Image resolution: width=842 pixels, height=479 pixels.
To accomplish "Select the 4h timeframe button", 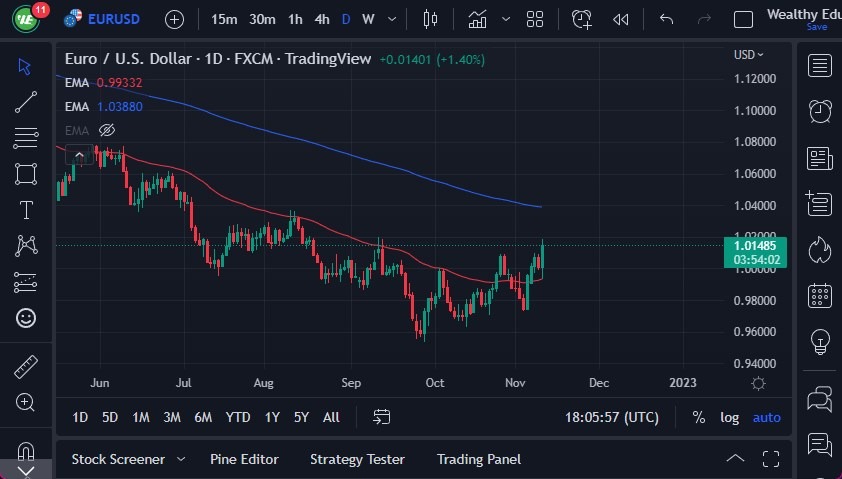I will 321,19.
